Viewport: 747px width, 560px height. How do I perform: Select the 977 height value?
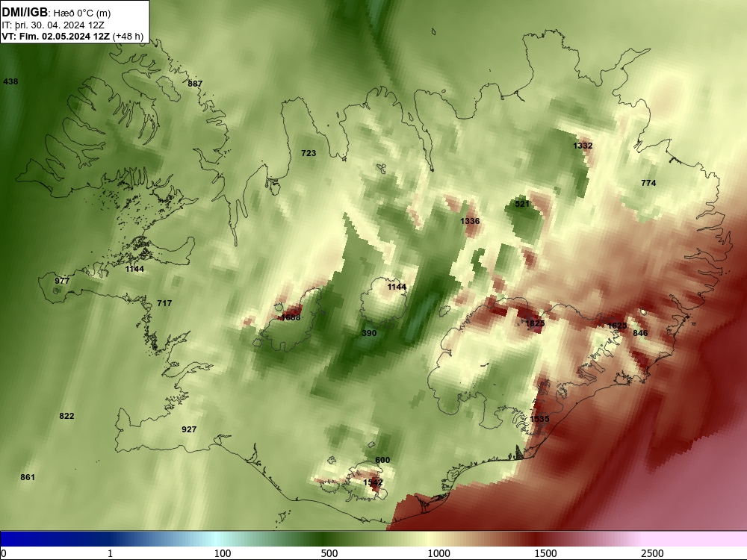[62, 281]
